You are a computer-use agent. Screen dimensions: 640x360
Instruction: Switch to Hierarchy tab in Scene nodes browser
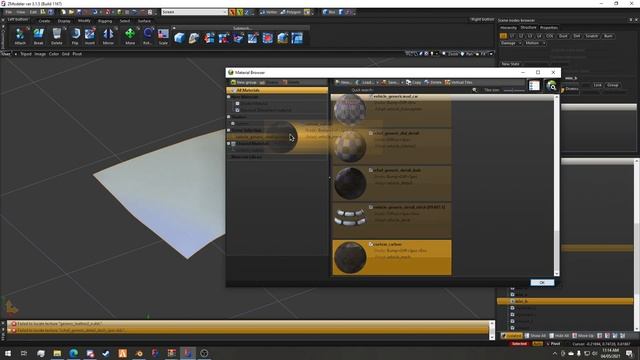point(508,28)
